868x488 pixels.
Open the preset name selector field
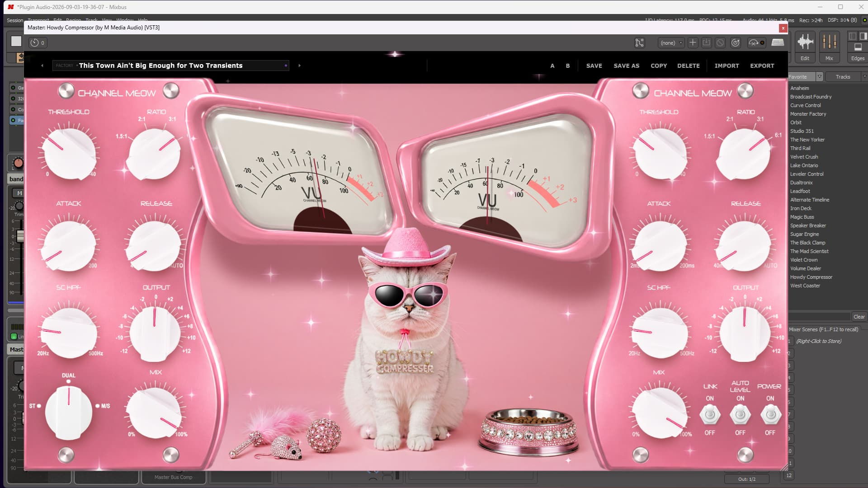pos(170,66)
